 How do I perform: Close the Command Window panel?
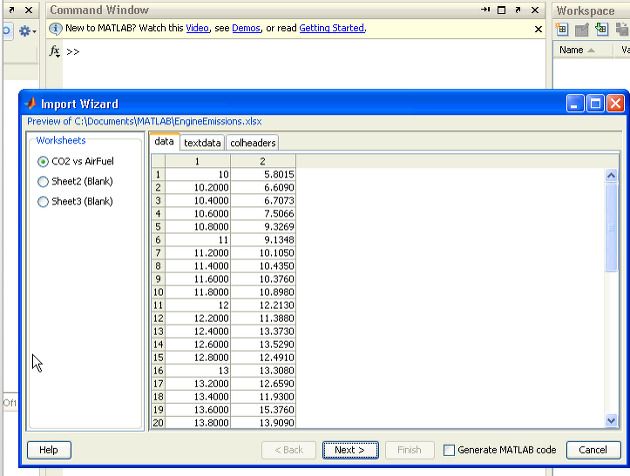[x=535, y=10]
